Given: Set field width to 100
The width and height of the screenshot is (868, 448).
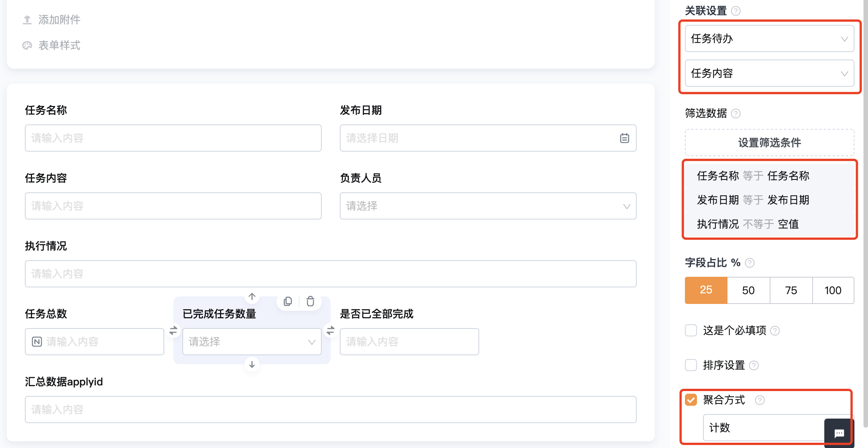Looking at the screenshot, I should tap(833, 290).
